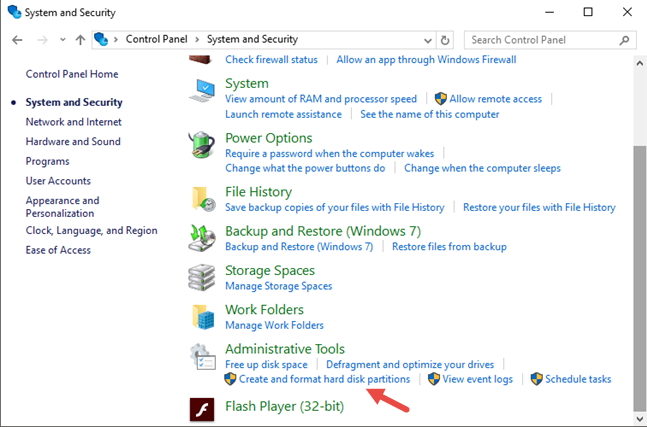Select Hardware and Sound in sidebar

point(73,142)
